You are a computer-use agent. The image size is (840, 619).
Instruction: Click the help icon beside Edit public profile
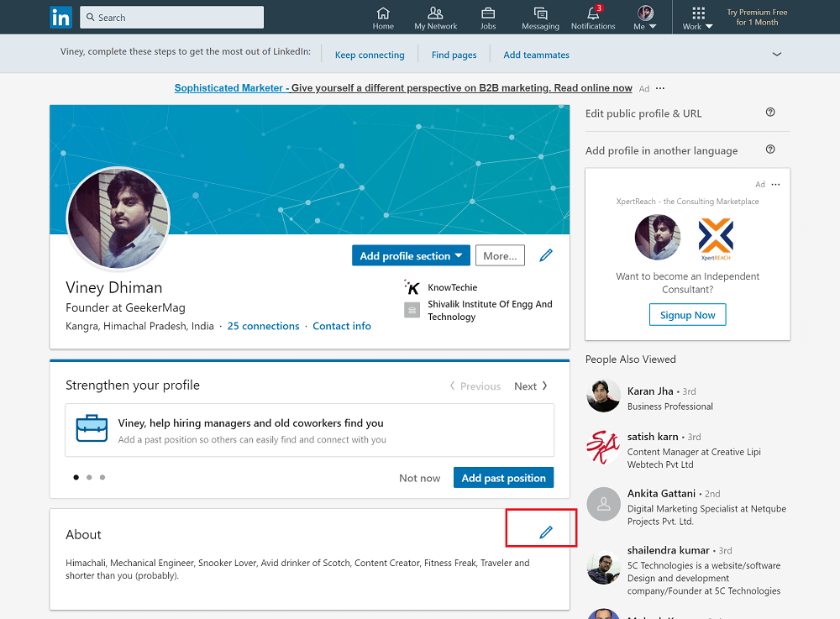click(x=770, y=112)
